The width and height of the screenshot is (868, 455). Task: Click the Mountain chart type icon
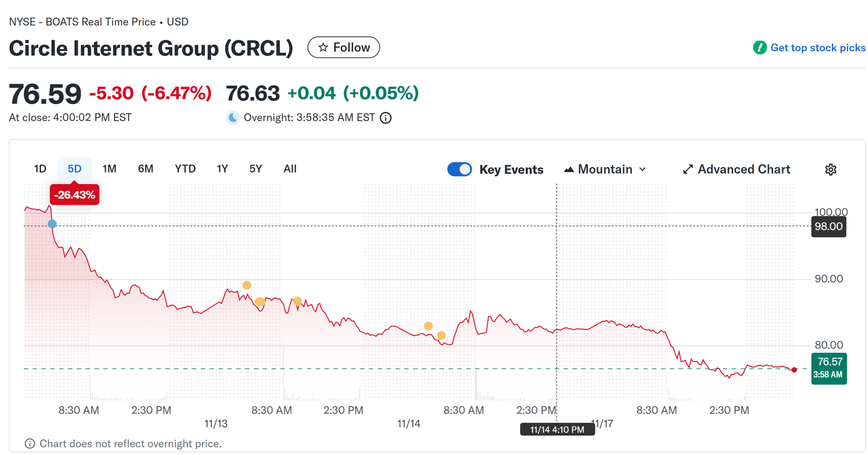click(x=569, y=169)
